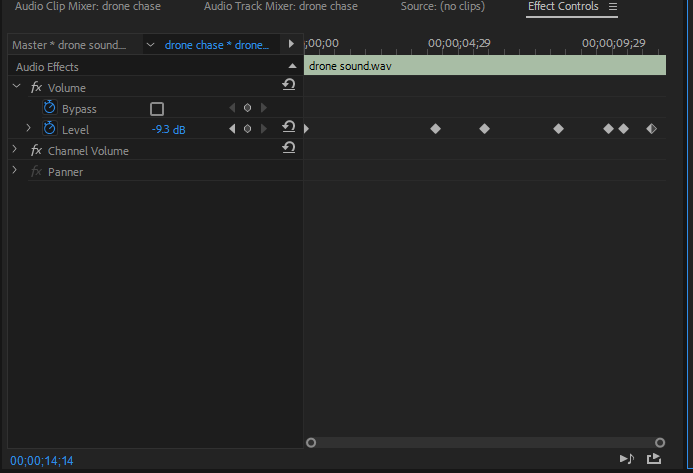Click the 00;00;09;29 ruler mark
The height and width of the screenshot is (473, 693).
coord(613,43)
